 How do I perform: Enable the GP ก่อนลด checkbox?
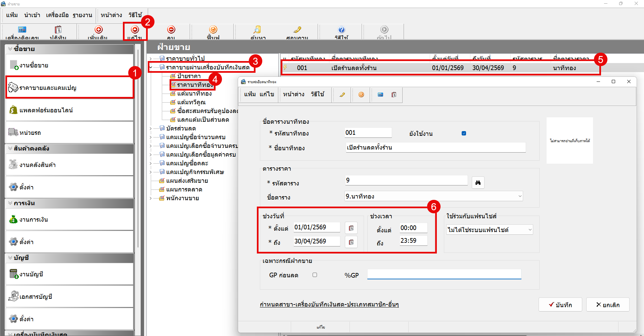(x=315, y=275)
